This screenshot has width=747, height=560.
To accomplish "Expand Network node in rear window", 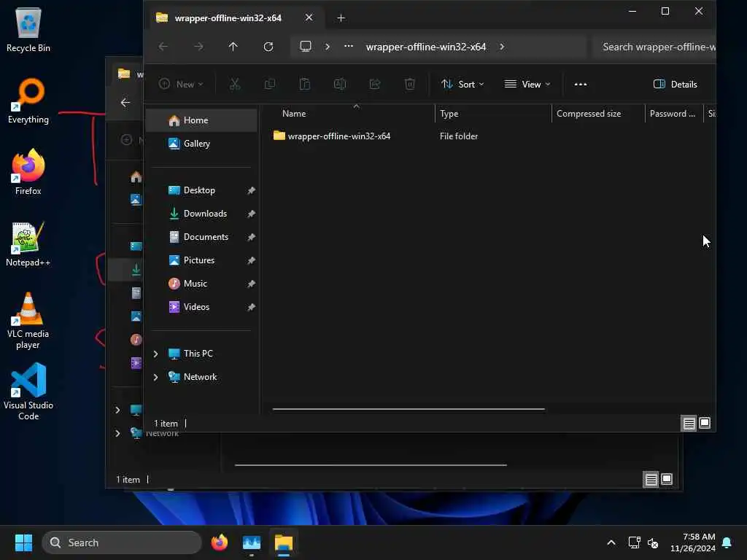I will coord(117,433).
